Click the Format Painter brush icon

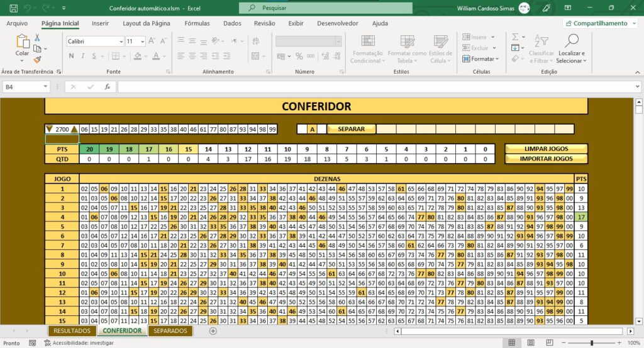click(37, 60)
